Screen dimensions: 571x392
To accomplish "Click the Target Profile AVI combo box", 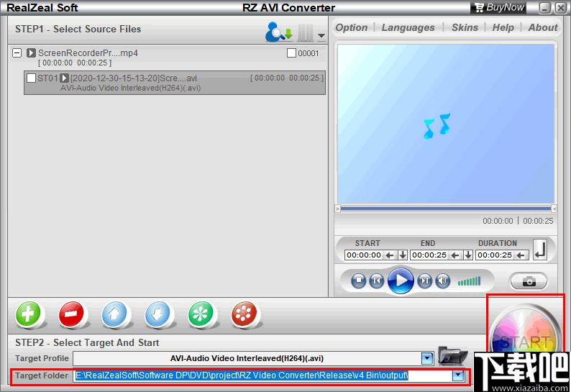I will click(x=247, y=358).
